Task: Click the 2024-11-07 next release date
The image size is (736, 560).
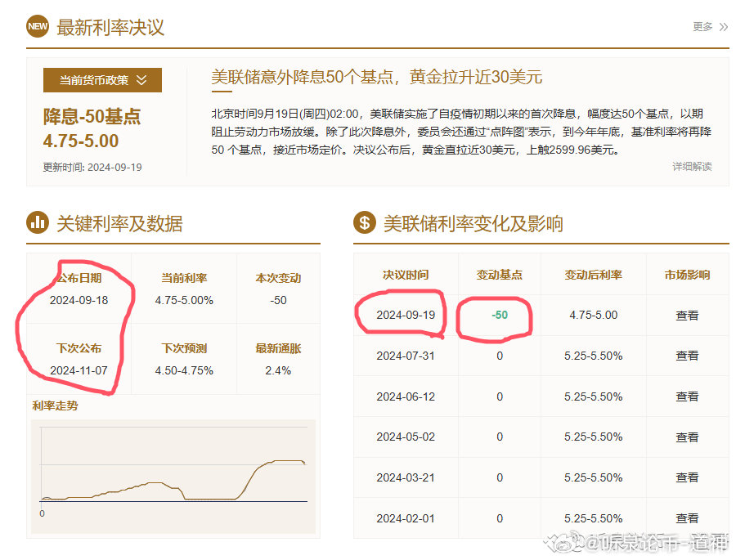Action: coord(79,370)
